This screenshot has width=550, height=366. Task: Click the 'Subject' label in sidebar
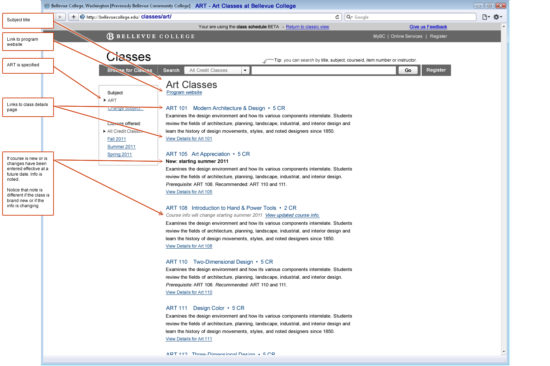point(115,93)
